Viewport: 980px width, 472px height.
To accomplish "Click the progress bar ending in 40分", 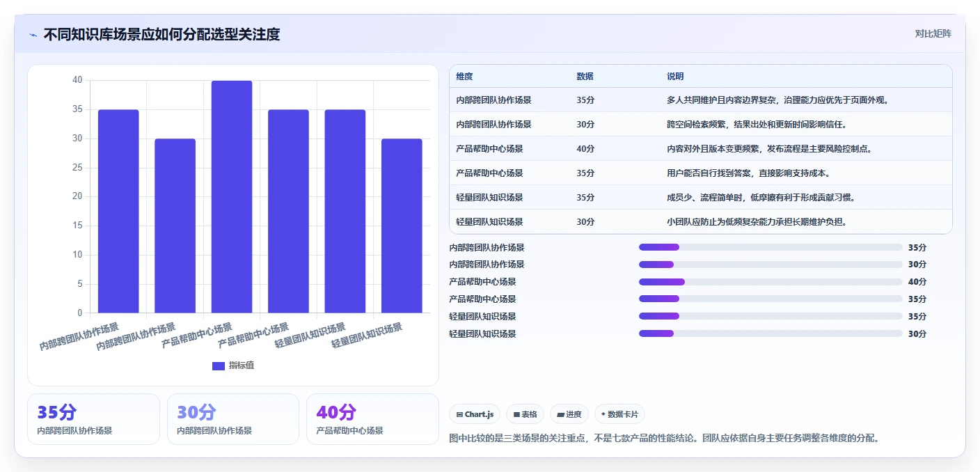I will click(x=770, y=281).
